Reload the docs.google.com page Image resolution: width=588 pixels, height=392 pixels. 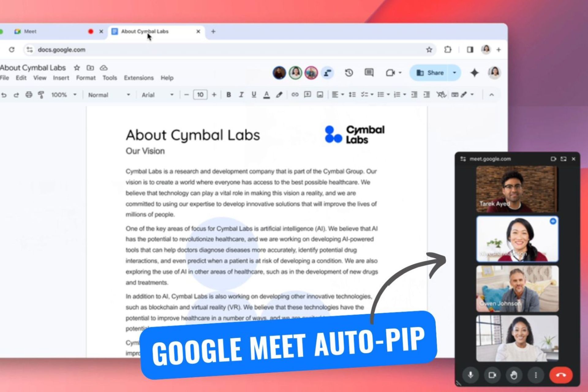click(x=12, y=50)
